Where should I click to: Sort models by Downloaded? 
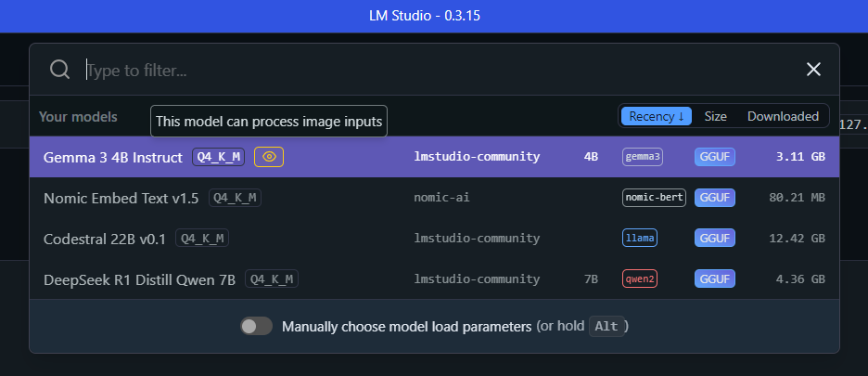(x=783, y=116)
